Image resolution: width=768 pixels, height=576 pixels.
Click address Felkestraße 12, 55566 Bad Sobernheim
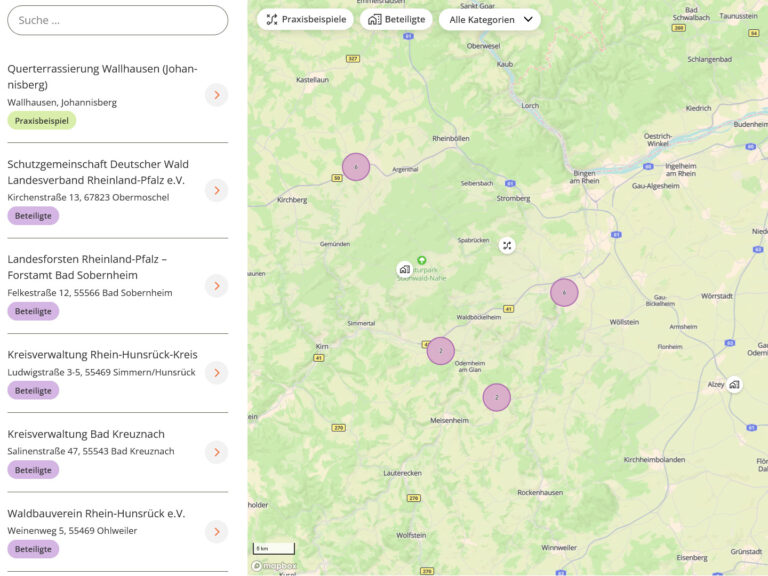[90, 293]
